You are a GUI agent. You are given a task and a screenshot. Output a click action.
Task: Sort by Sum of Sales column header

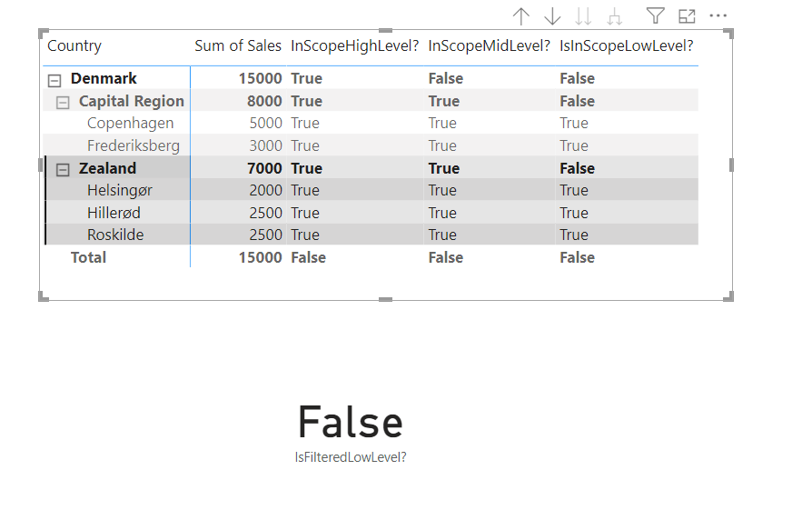tap(238, 45)
